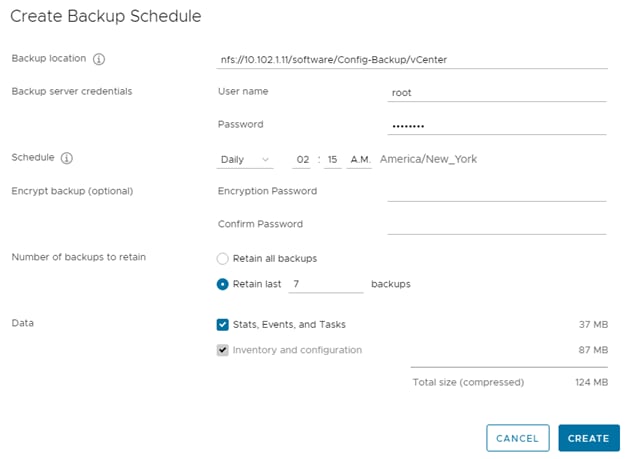
Task: Click the Backup location input field
Action: click(412, 60)
